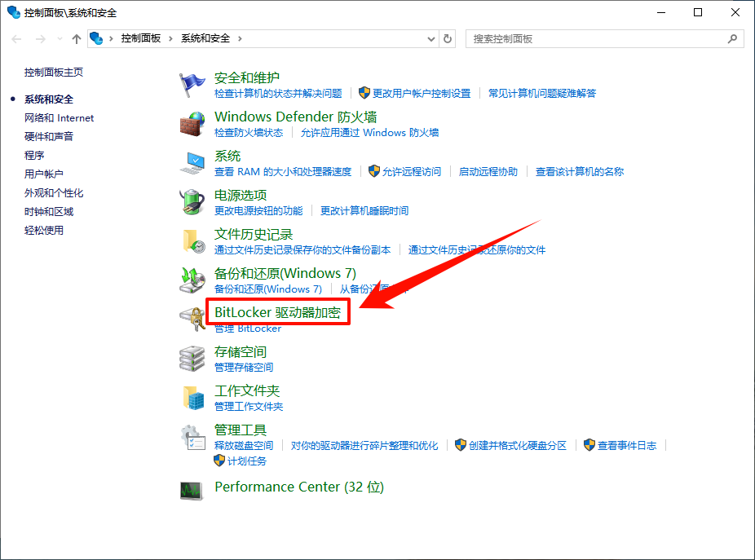Go back with the left arrow button
The width and height of the screenshot is (755, 560).
coord(16,39)
